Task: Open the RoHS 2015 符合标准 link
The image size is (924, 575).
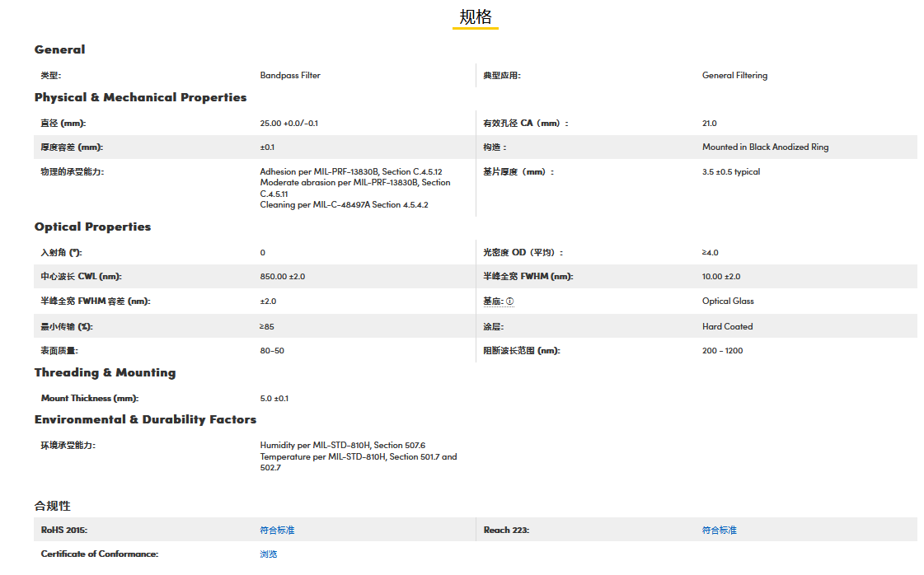Action: (x=277, y=530)
